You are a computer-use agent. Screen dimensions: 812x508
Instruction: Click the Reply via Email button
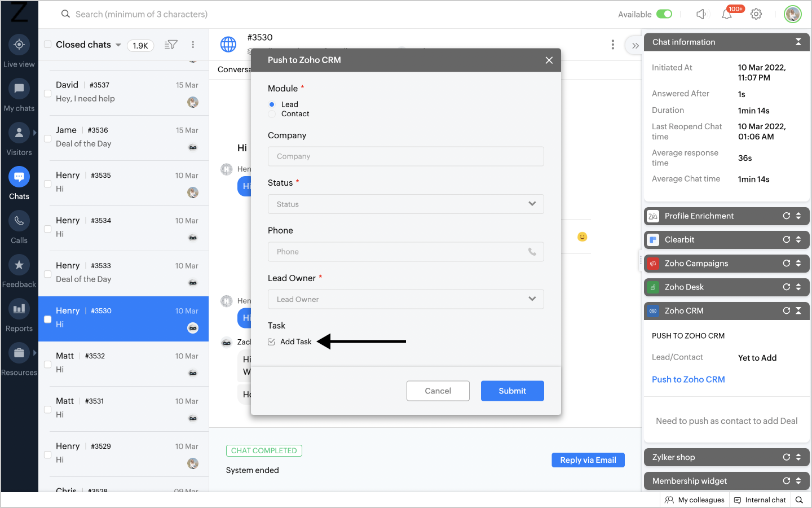(x=588, y=460)
